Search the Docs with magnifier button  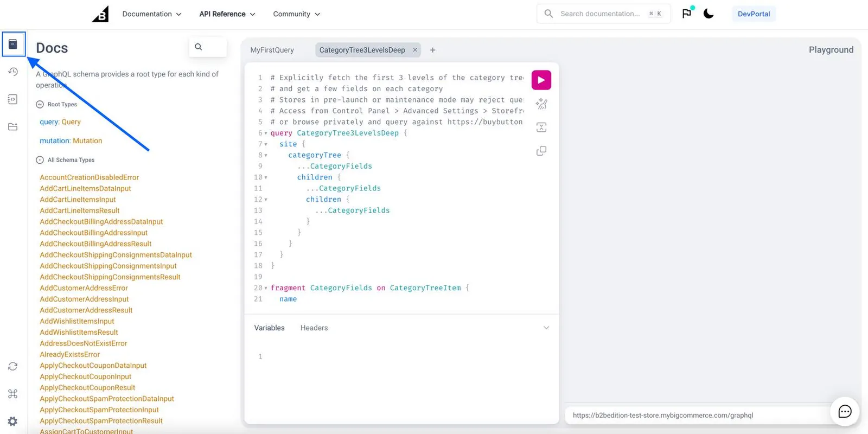coord(199,47)
